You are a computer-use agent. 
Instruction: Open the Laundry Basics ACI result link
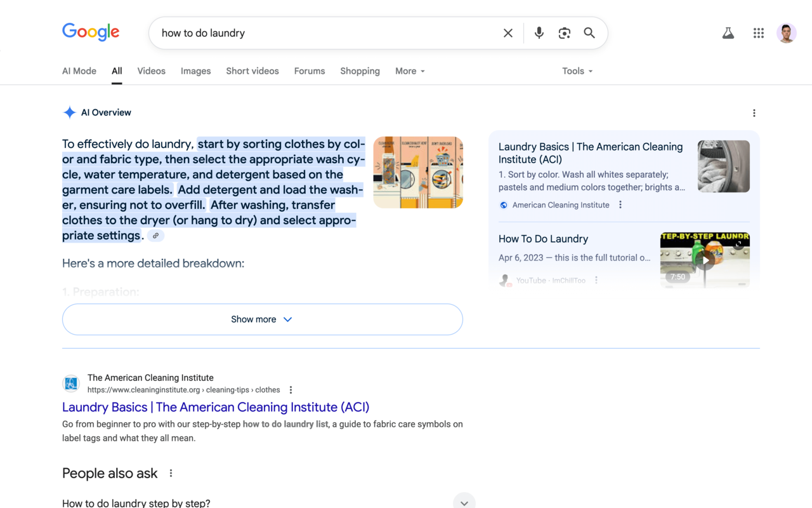click(215, 407)
